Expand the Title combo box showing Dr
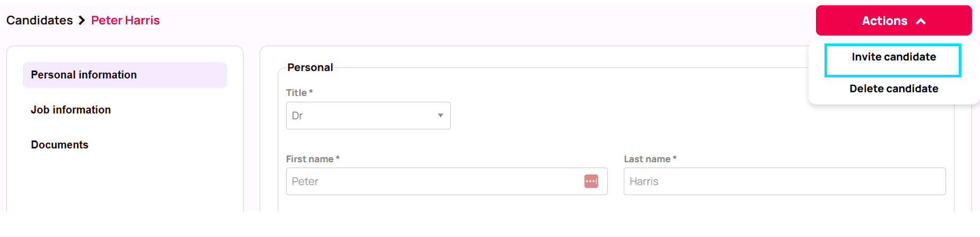 tap(368, 116)
